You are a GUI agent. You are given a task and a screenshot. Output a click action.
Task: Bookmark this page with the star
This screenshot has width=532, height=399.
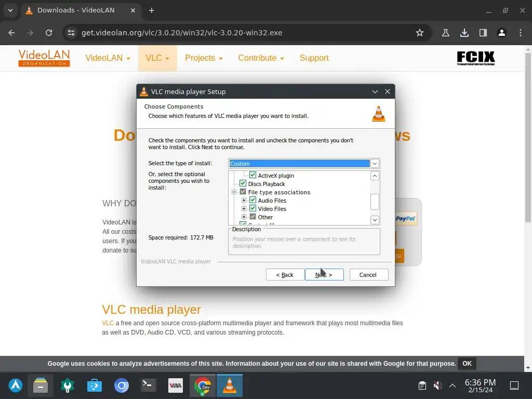coord(420,33)
